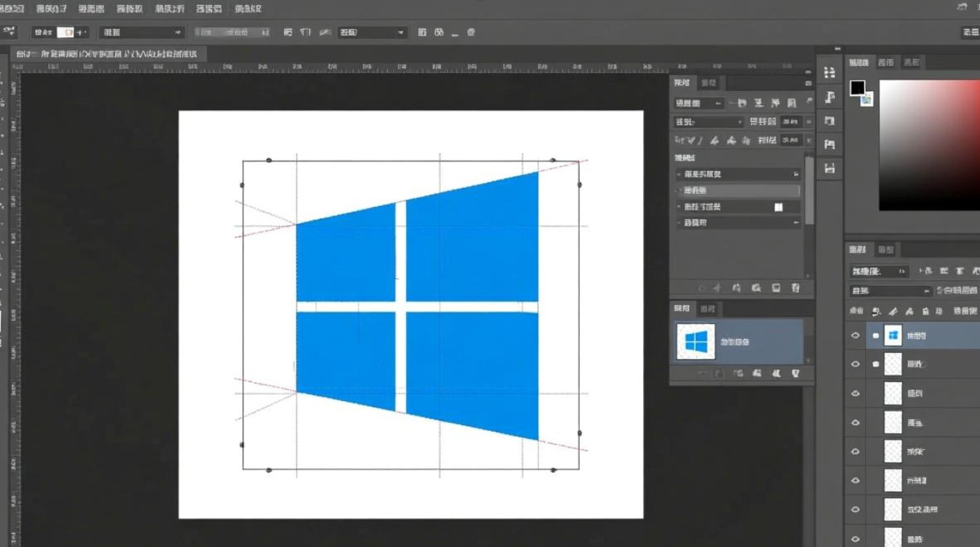The height and width of the screenshot is (547, 980).
Task: Open the layer filter type dropdown atop the layers panel
Action: coord(879,271)
